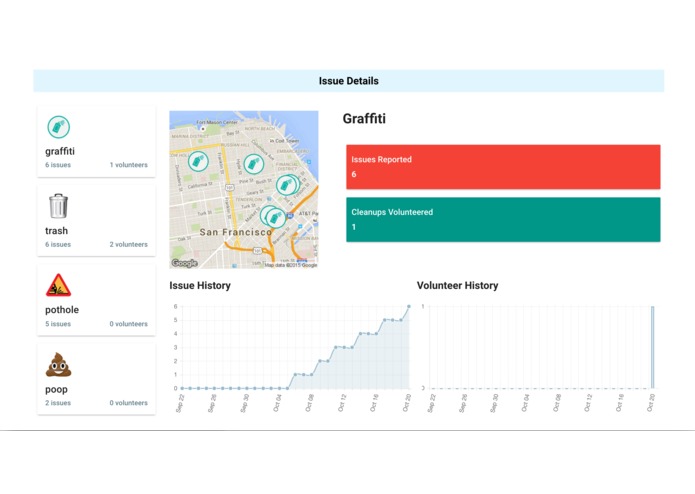Click the Google logo on the map
Screen dimensions: 695x494
(184, 263)
